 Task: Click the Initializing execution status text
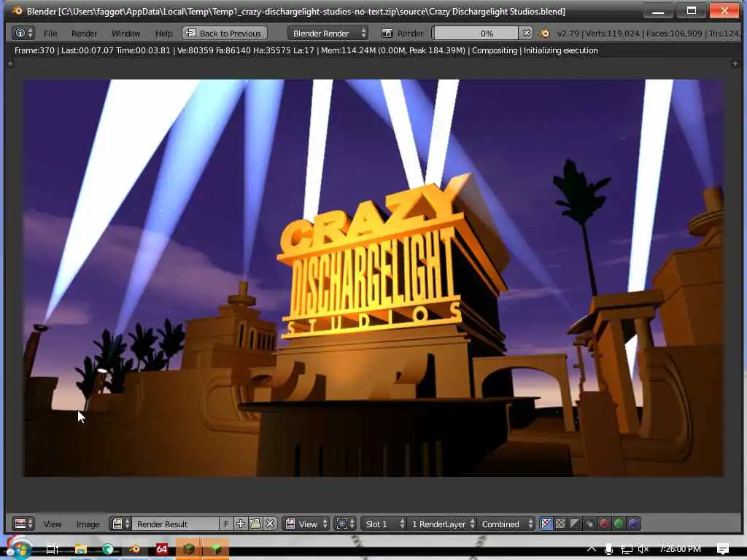pos(560,50)
